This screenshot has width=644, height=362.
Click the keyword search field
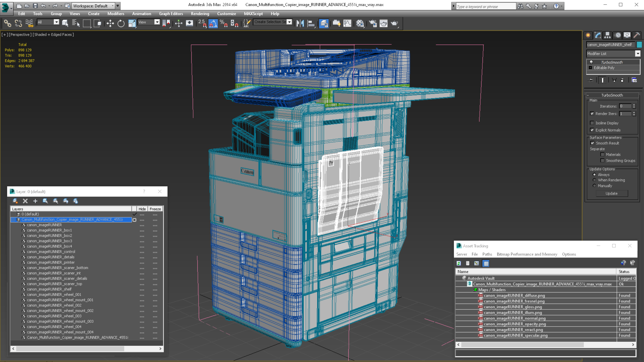[486, 6]
